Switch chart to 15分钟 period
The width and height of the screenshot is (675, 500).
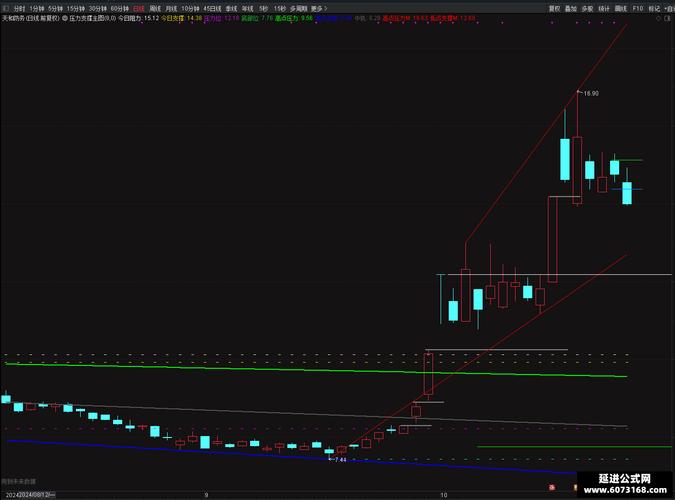click(x=76, y=7)
